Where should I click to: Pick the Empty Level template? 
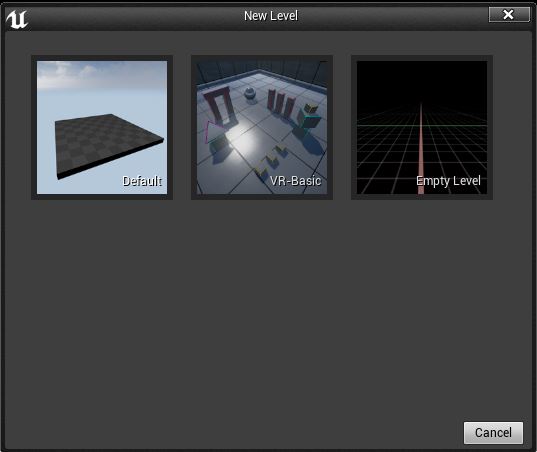[422, 127]
